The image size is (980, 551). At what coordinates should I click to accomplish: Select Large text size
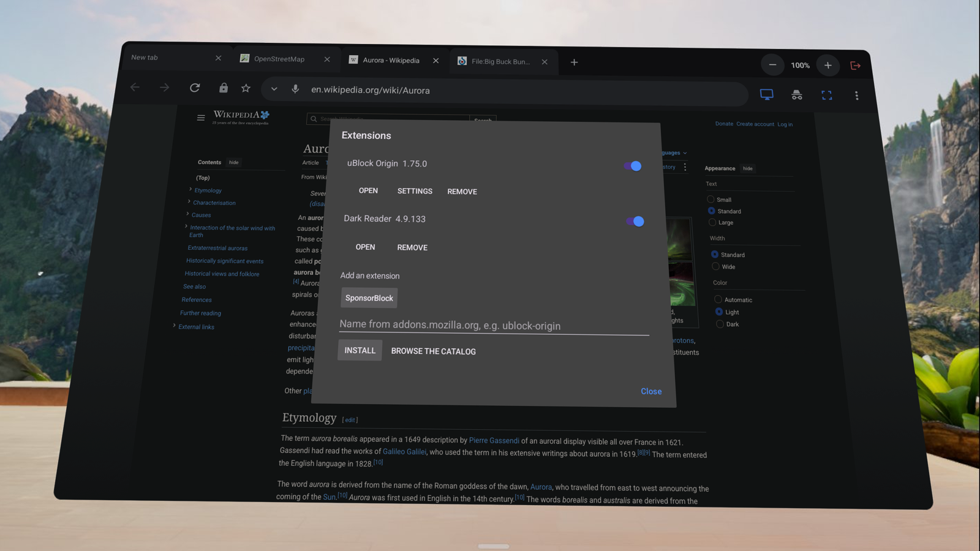coord(712,222)
